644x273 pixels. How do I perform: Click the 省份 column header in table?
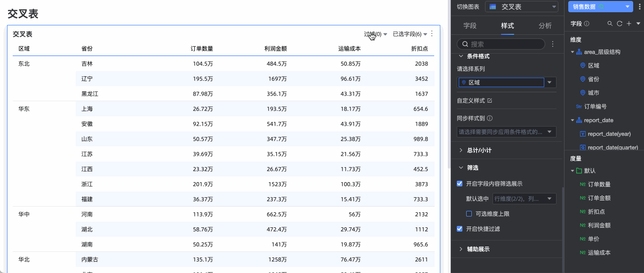tap(87, 48)
